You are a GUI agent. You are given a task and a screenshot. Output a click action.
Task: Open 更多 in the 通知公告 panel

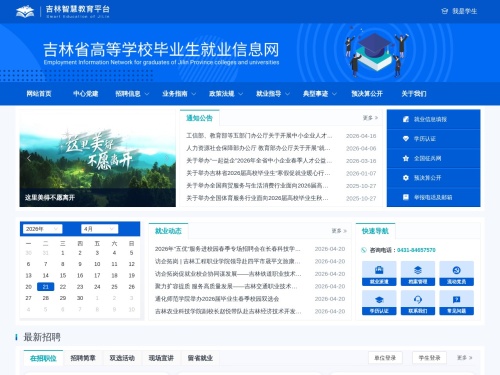click(x=370, y=118)
